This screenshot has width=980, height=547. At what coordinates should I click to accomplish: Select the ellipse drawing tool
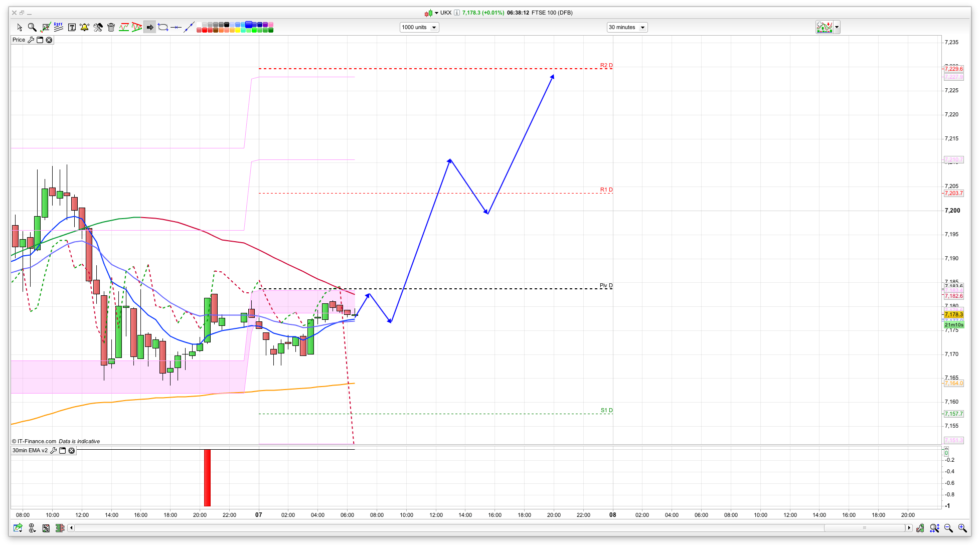click(163, 28)
